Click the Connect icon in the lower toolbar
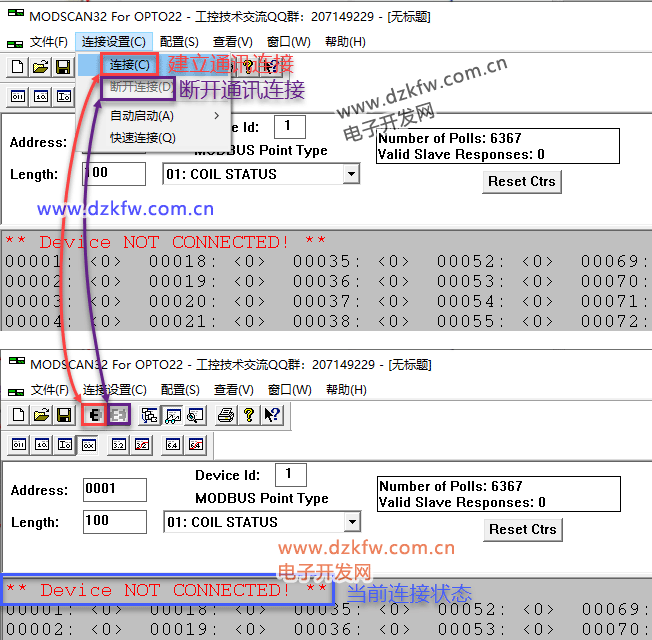 click(95, 415)
